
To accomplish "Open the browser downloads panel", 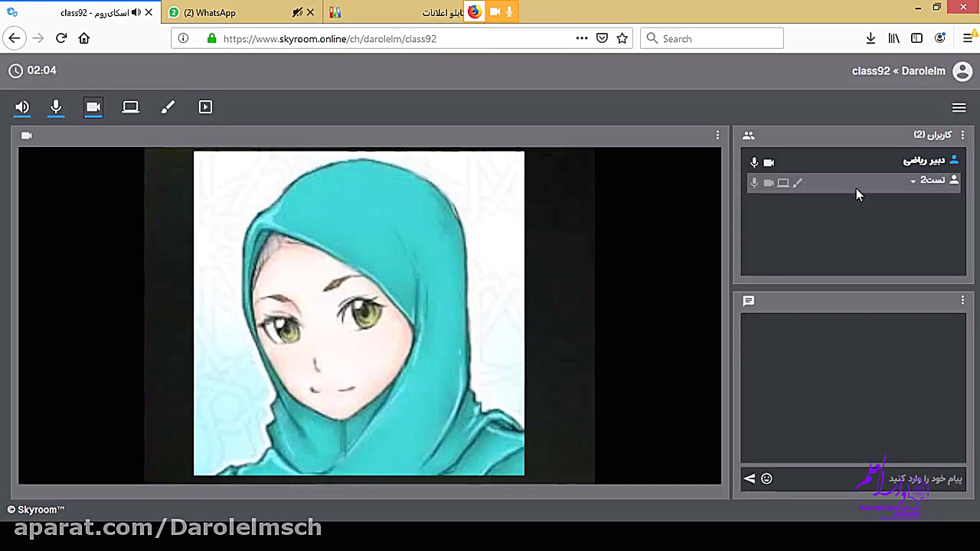I will tap(871, 38).
